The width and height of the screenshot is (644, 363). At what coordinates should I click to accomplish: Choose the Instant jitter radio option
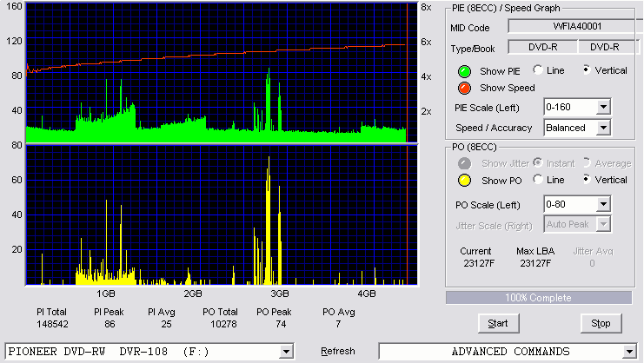pyautogui.click(x=538, y=163)
